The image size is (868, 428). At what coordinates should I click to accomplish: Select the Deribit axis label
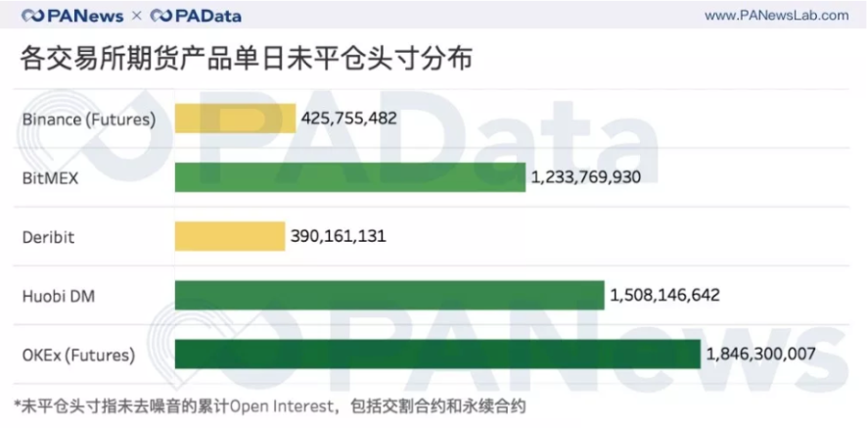click(48, 237)
